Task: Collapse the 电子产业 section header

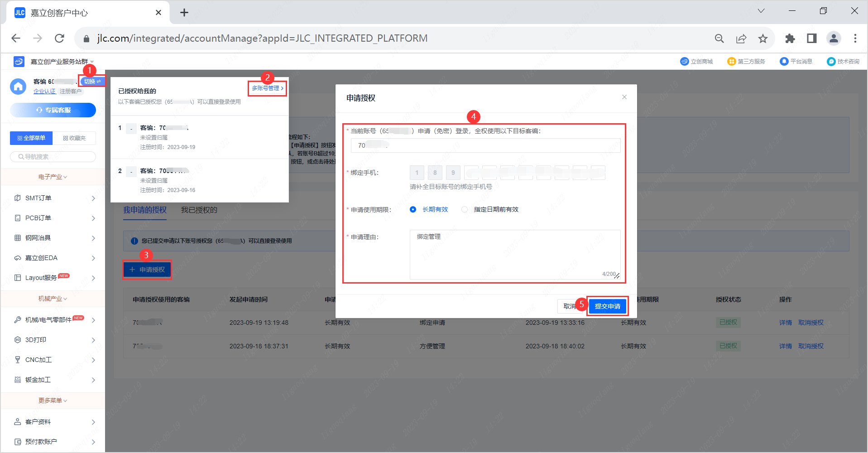Action: point(53,177)
